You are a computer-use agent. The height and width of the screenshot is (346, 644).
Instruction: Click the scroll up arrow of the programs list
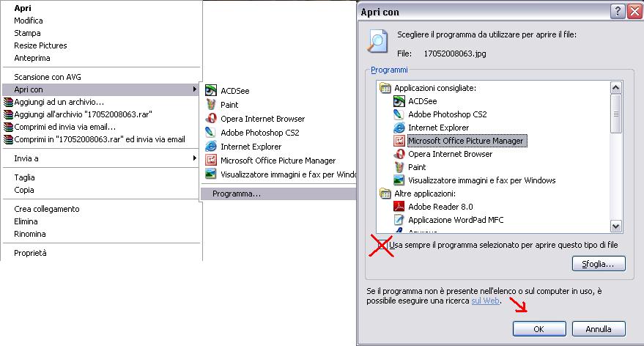pos(616,87)
